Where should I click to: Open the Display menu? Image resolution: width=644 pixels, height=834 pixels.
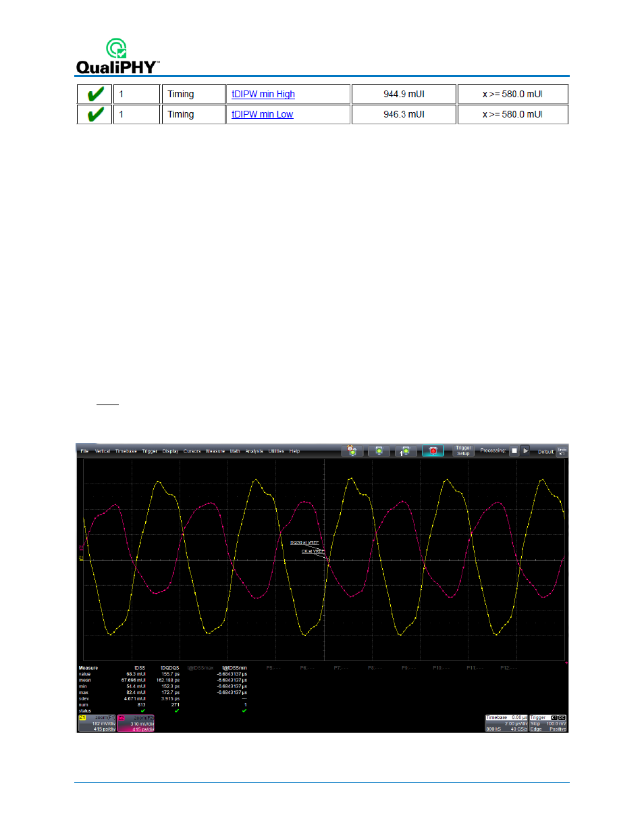(x=170, y=451)
